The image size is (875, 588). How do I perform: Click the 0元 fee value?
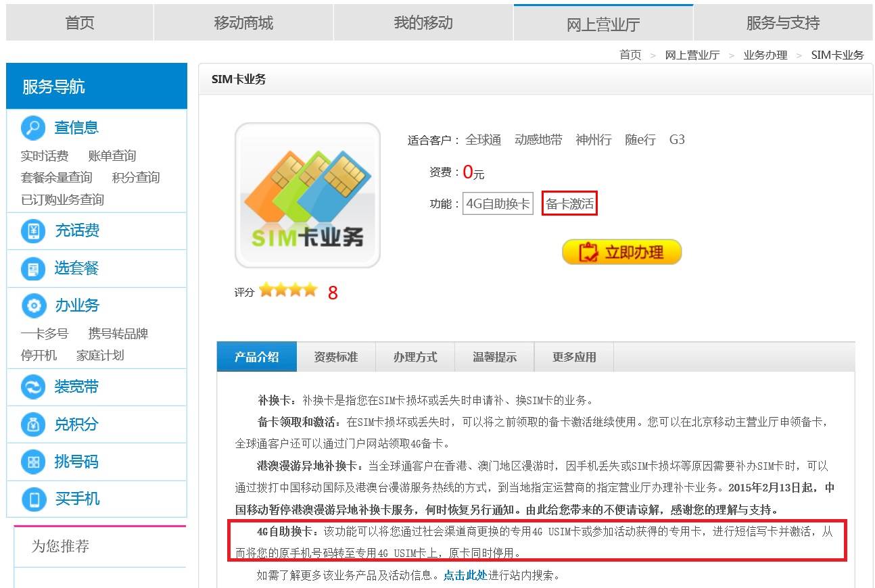(473, 172)
